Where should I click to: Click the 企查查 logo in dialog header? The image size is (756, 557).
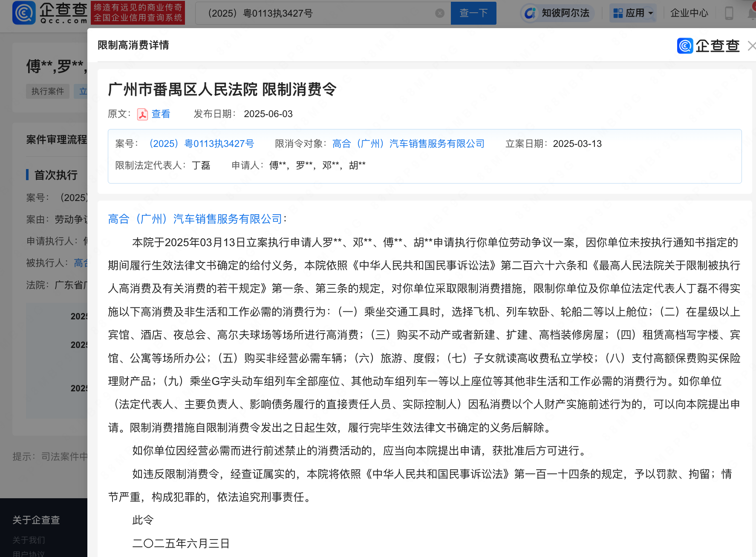(x=708, y=46)
